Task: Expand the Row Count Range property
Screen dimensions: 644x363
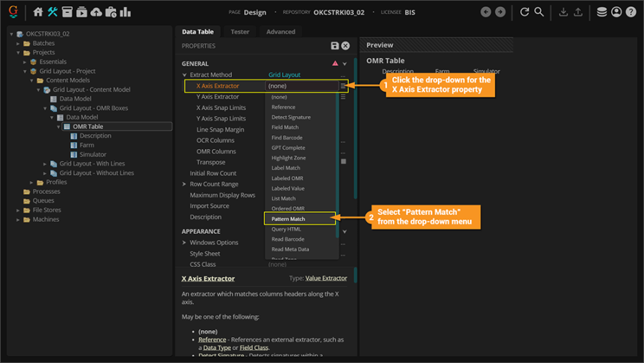Action: coord(185,184)
